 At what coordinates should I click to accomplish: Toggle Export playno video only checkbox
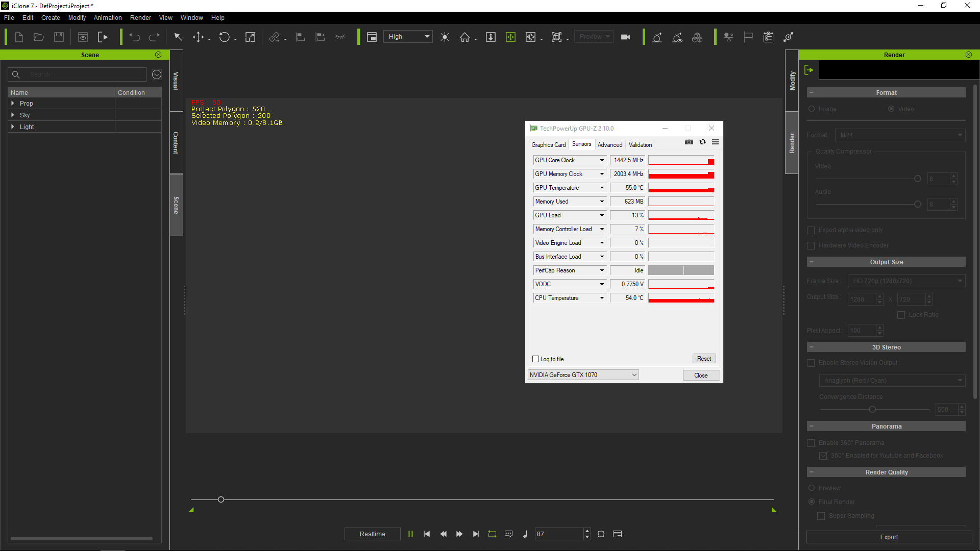point(811,230)
